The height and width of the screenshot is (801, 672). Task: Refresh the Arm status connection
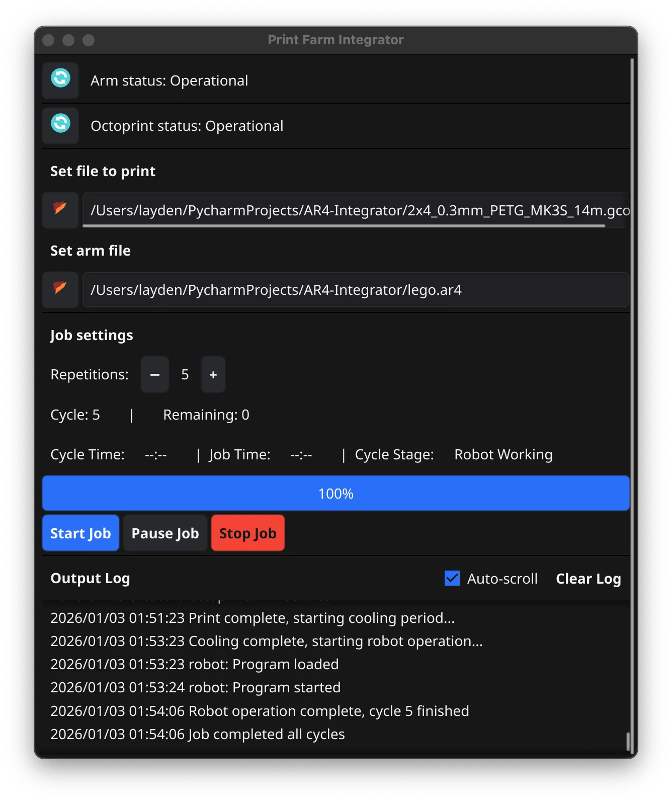tap(60, 79)
